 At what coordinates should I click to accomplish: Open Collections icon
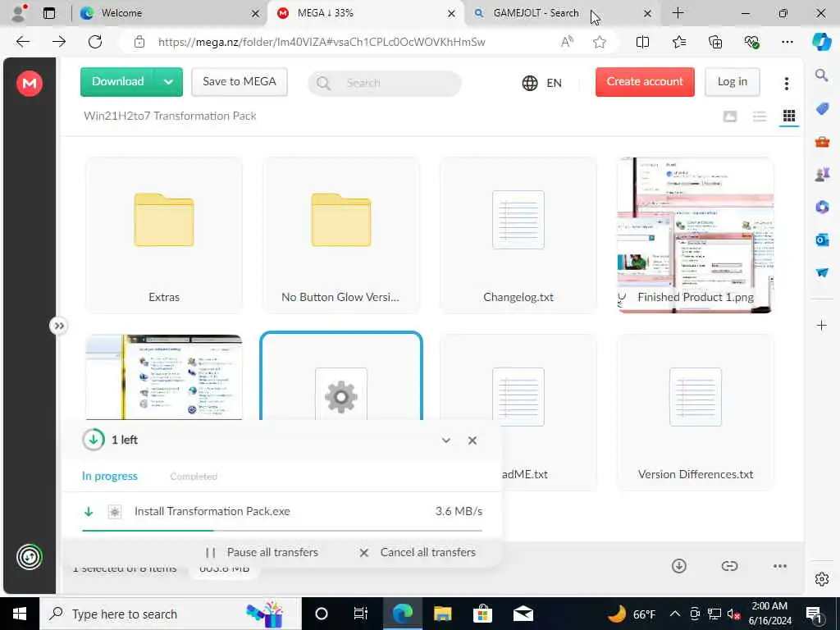(715, 42)
